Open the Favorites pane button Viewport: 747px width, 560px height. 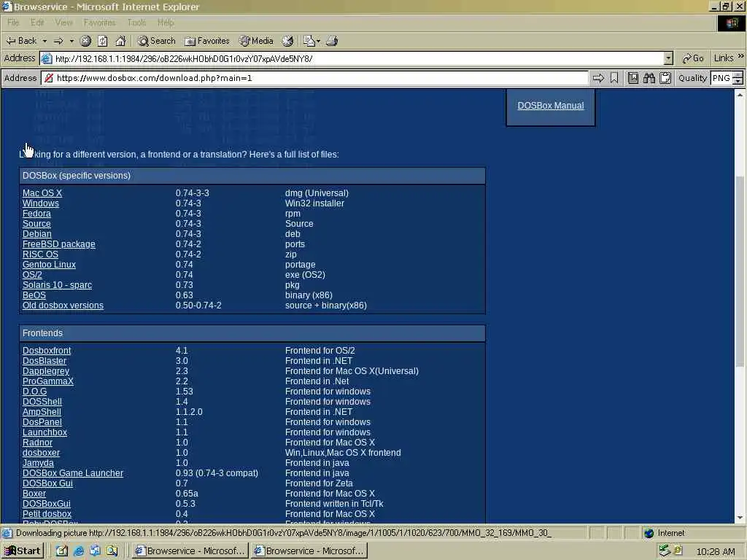(x=207, y=41)
